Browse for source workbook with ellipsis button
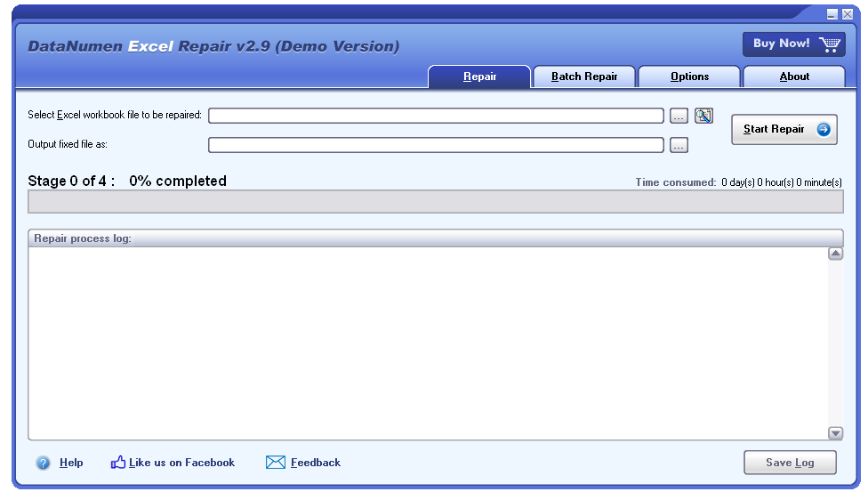 (x=679, y=116)
